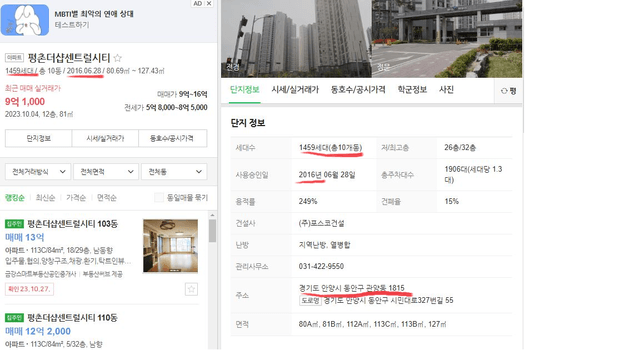Click the 테스트하기 ad link
This screenshot has width=640, height=360.
tap(72, 25)
